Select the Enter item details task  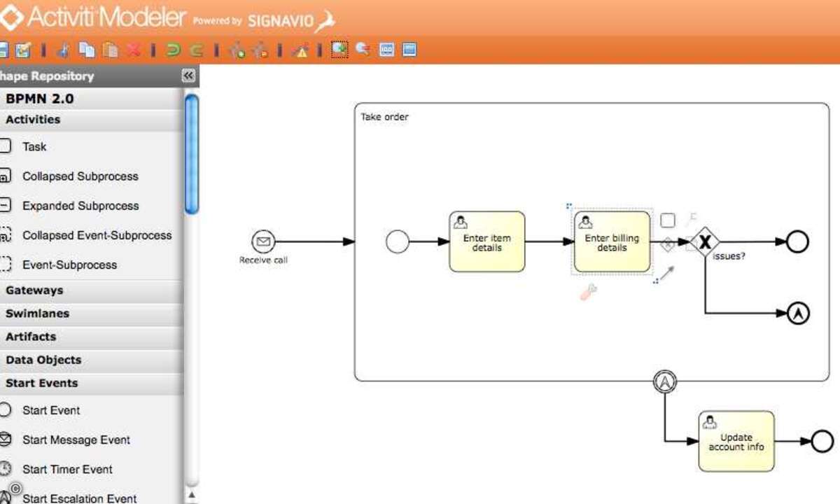point(487,241)
